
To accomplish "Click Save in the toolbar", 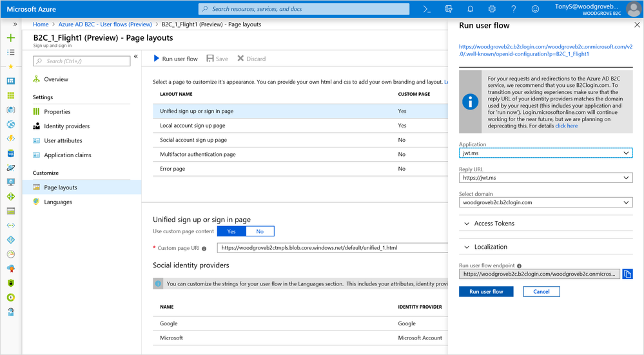I will coord(217,59).
